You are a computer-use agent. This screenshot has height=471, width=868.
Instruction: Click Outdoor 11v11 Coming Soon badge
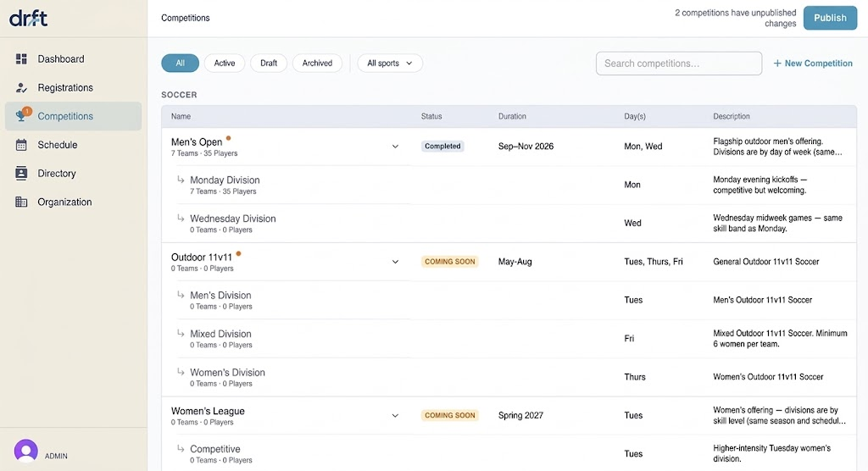[x=449, y=261]
